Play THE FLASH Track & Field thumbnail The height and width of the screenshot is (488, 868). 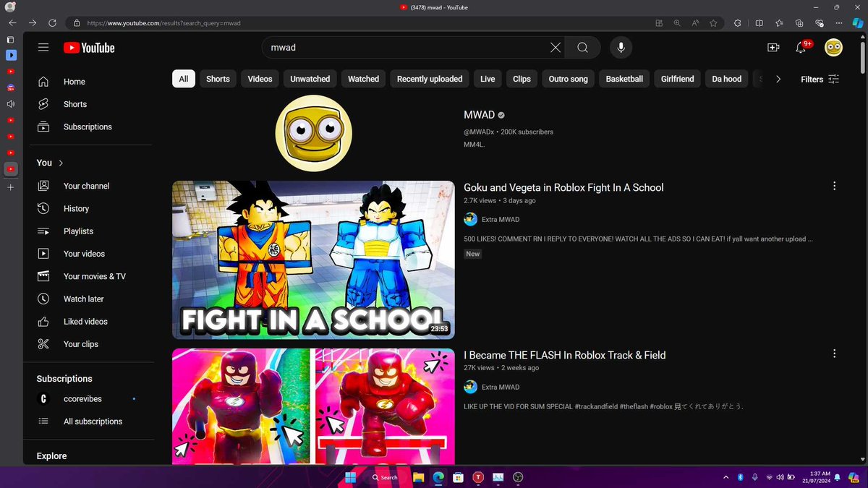pyautogui.click(x=313, y=406)
